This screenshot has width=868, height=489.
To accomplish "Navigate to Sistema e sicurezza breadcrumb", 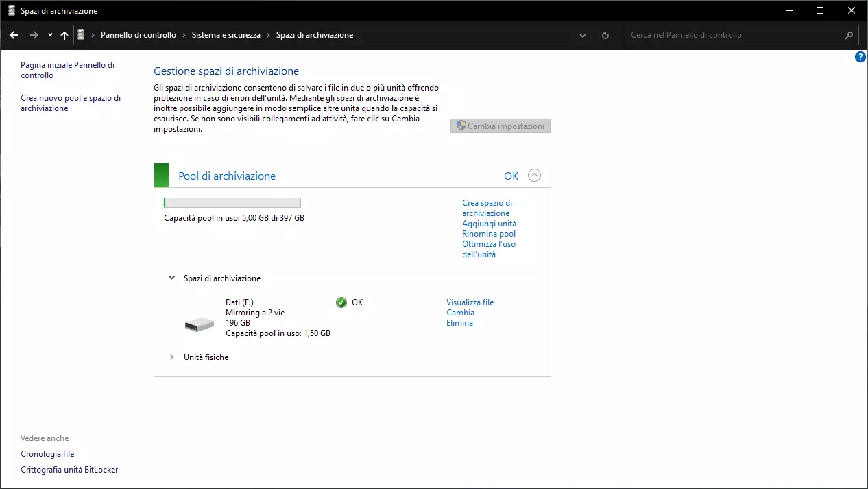I will pyautogui.click(x=226, y=35).
